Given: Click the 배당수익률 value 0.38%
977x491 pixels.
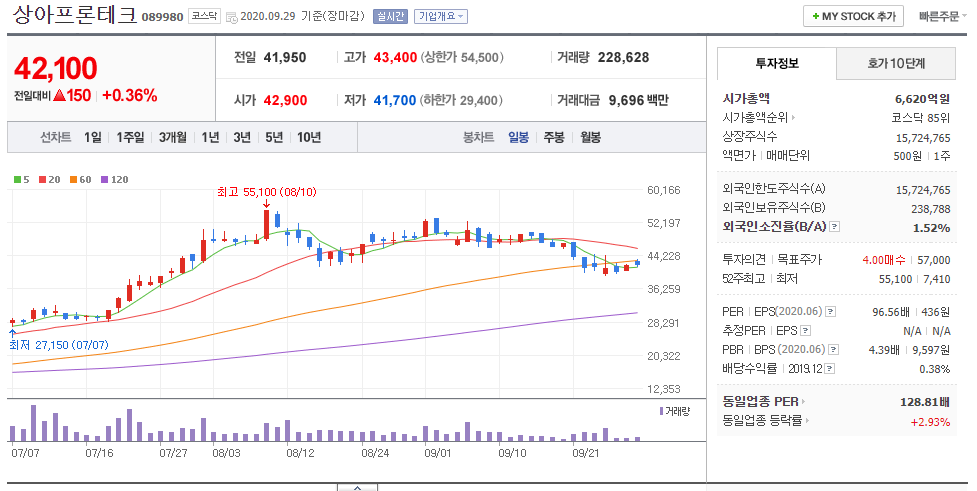Looking at the screenshot, I should click(935, 369).
